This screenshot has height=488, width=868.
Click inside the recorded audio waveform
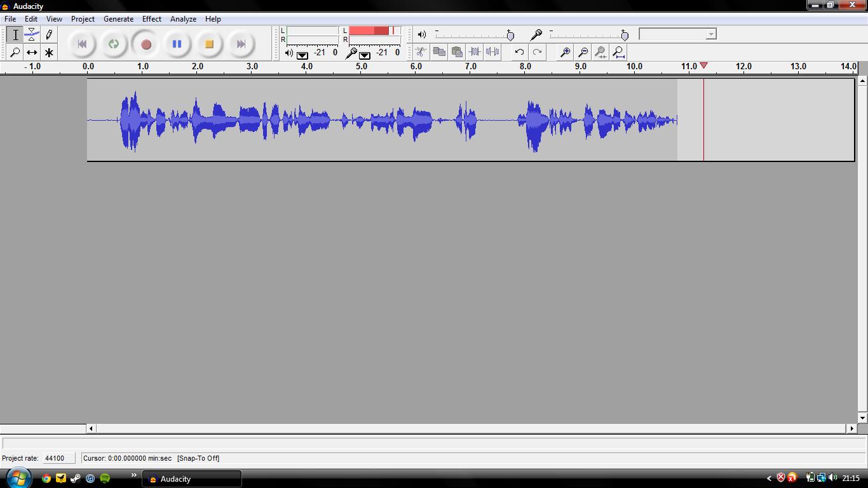point(381,120)
